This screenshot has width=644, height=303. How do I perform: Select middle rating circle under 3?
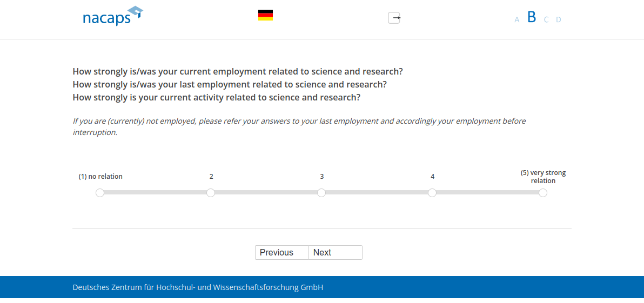pyautogui.click(x=321, y=193)
